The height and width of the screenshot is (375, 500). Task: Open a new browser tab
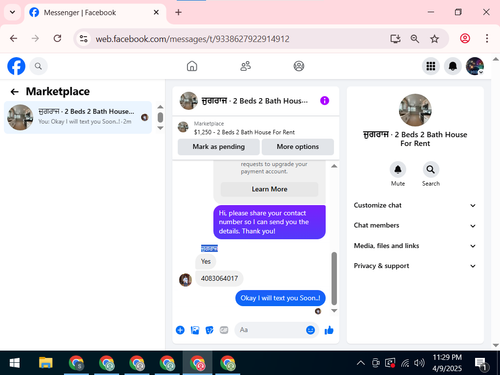[x=178, y=13]
